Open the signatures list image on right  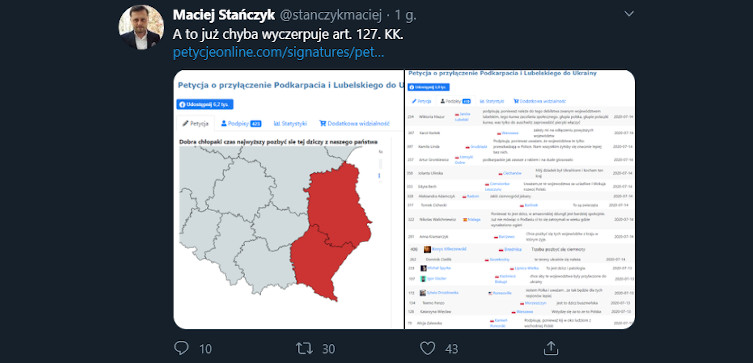click(520, 199)
